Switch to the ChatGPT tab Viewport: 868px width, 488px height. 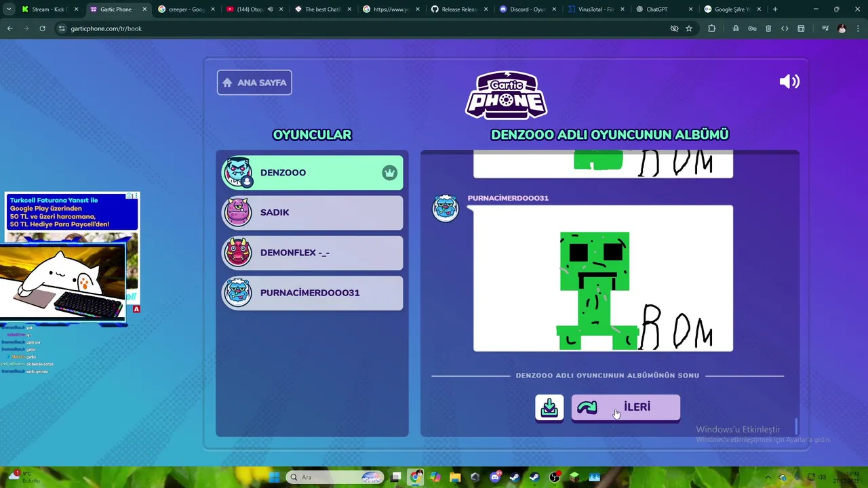[x=663, y=9]
